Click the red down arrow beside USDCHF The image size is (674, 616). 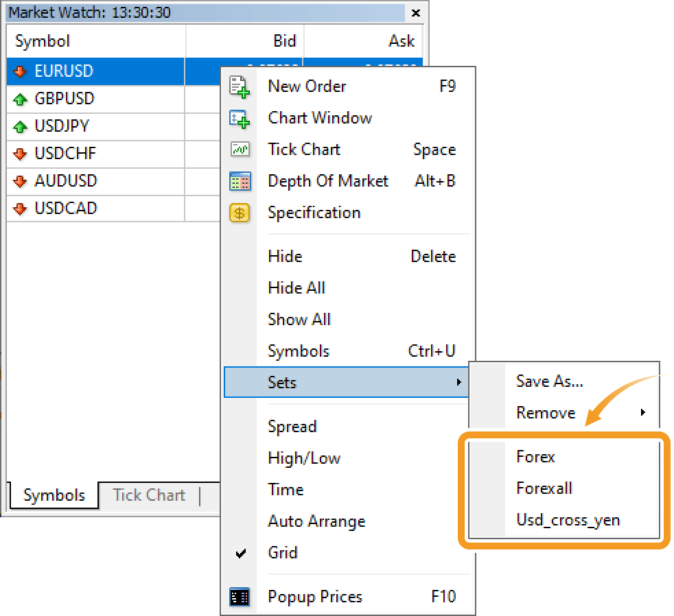20,154
